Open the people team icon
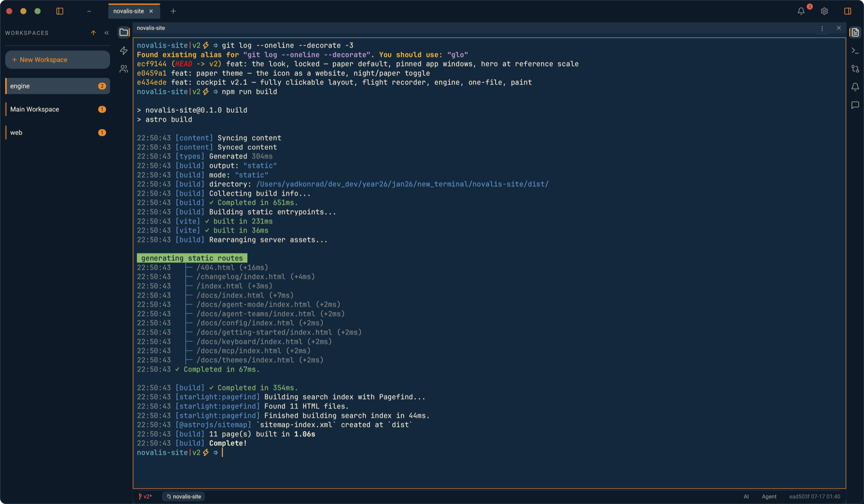 click(124, 69)
